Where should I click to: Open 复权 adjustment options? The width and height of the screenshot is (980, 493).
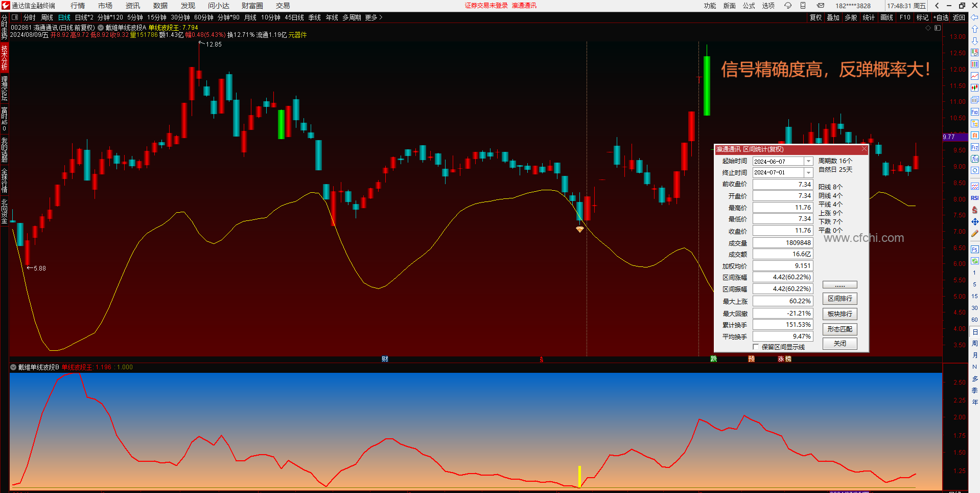(816, 17)
